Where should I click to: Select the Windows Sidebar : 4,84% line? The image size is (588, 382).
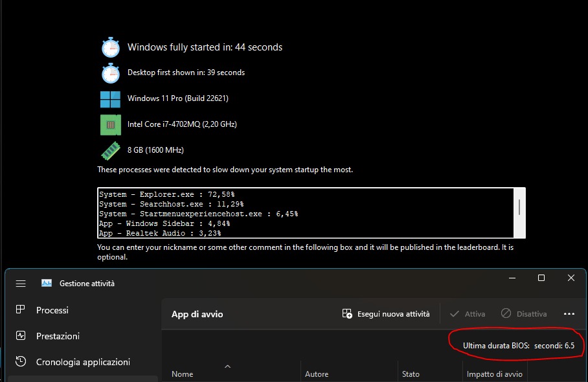pos(164,223)
